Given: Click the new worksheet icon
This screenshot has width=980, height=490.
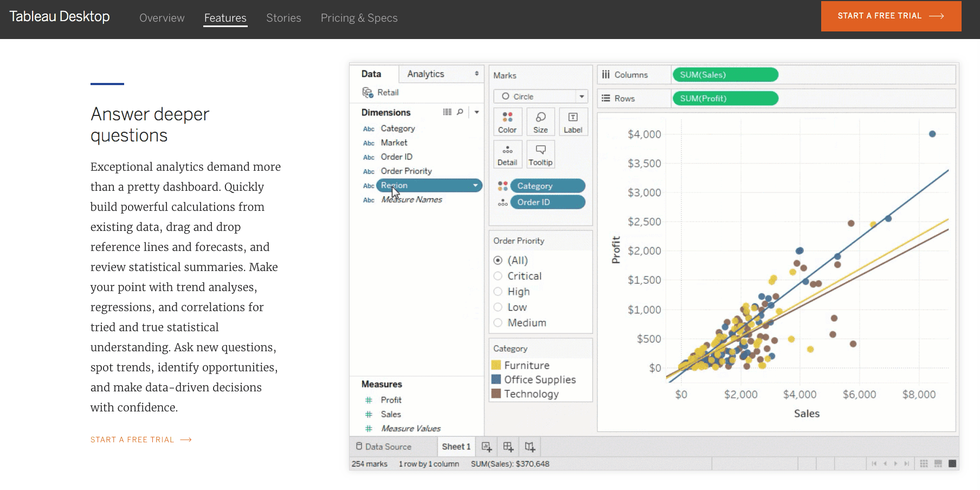Looking at the screenshot, I should click(x=487, y=447).
